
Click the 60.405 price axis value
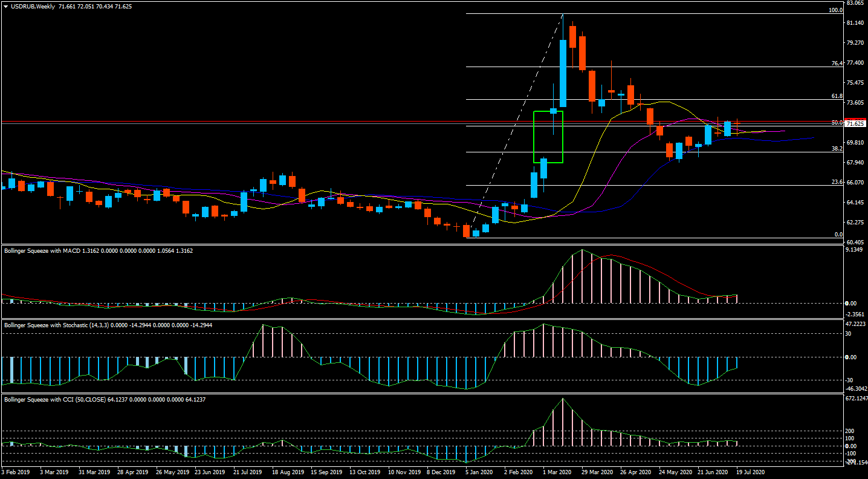click(x=855, y=241)
